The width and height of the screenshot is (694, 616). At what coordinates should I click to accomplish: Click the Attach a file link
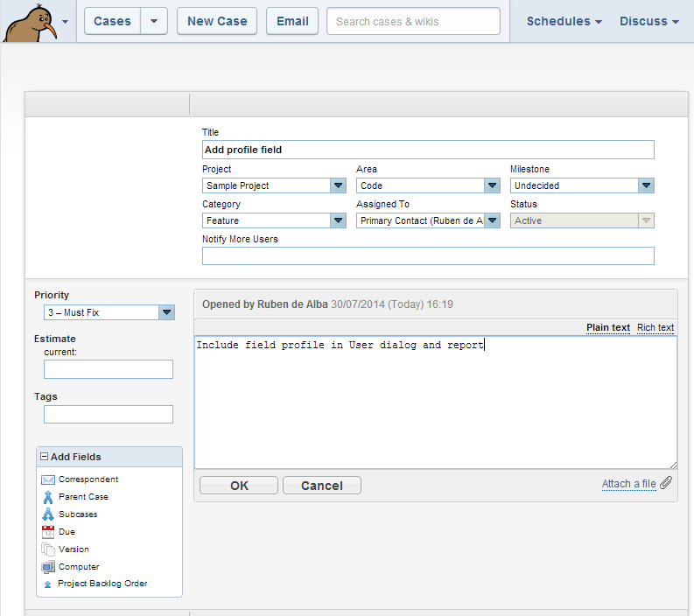[628, 484]
